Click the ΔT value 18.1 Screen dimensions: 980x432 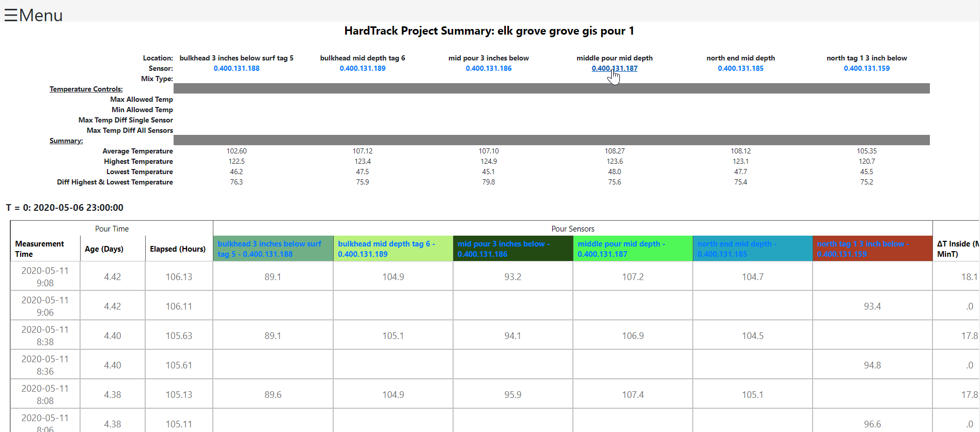pyautogui.click(x=969, y=277)
